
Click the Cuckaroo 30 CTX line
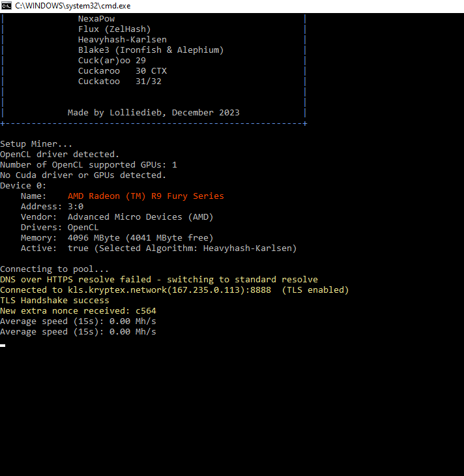pos(123,70)
